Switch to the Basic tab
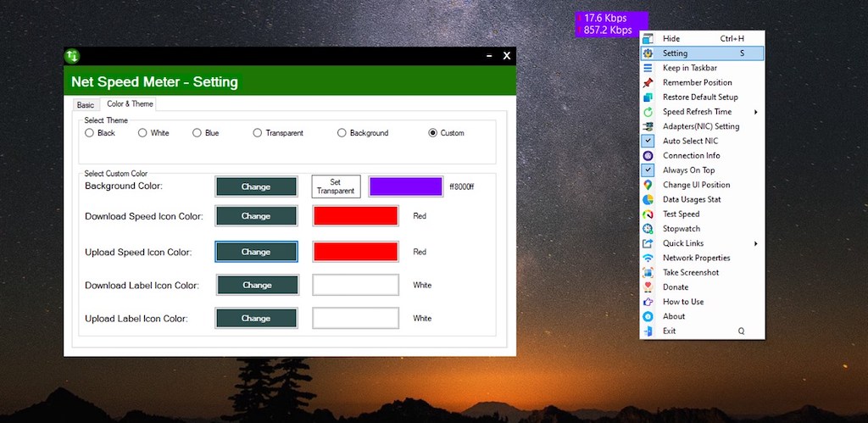Screen dimensions: 868x423 click(86, 105)
